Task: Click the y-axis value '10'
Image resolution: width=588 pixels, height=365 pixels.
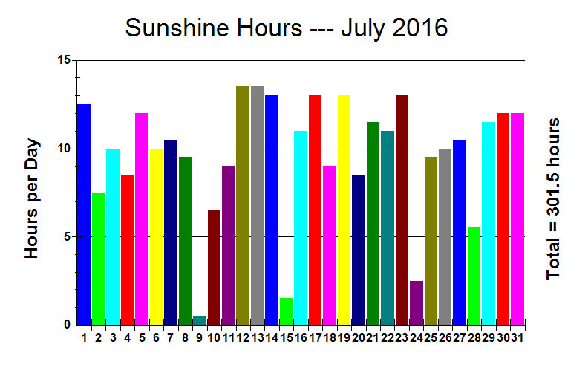Action: (x=65, y=149)
